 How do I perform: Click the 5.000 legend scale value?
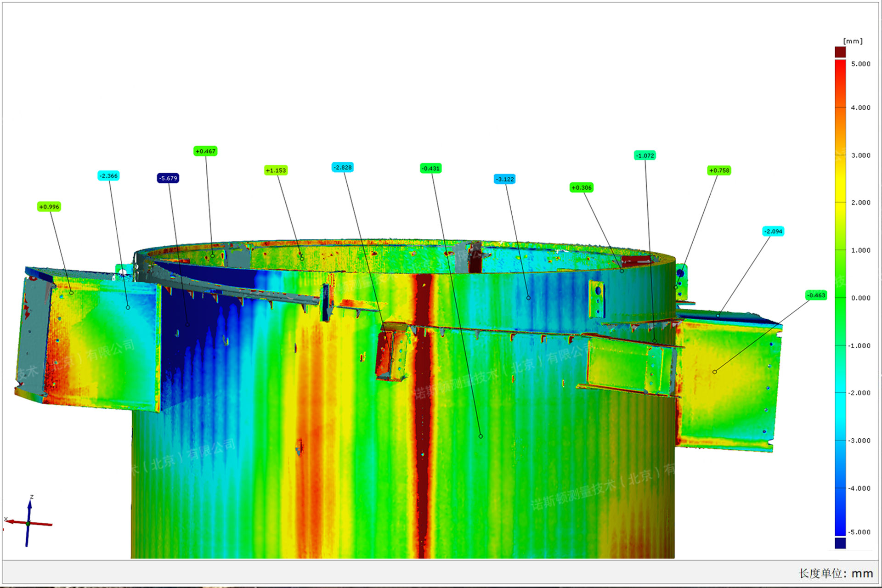pos(860,64)
